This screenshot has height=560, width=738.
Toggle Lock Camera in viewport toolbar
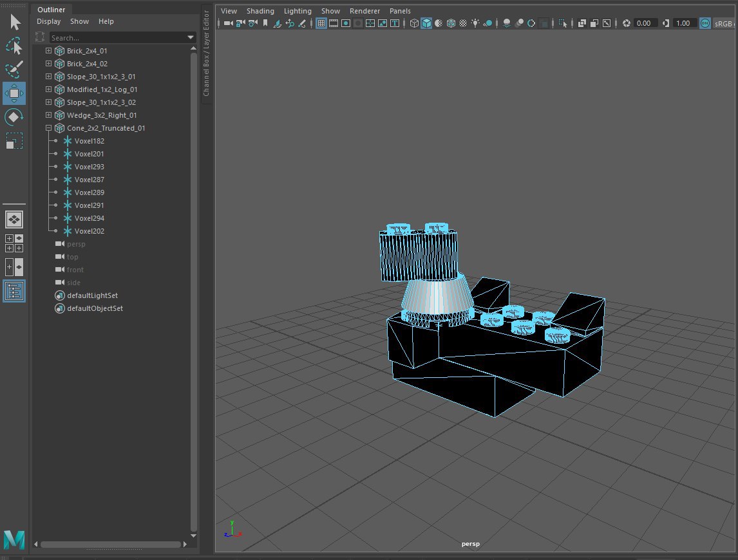(x=240, y=23)
